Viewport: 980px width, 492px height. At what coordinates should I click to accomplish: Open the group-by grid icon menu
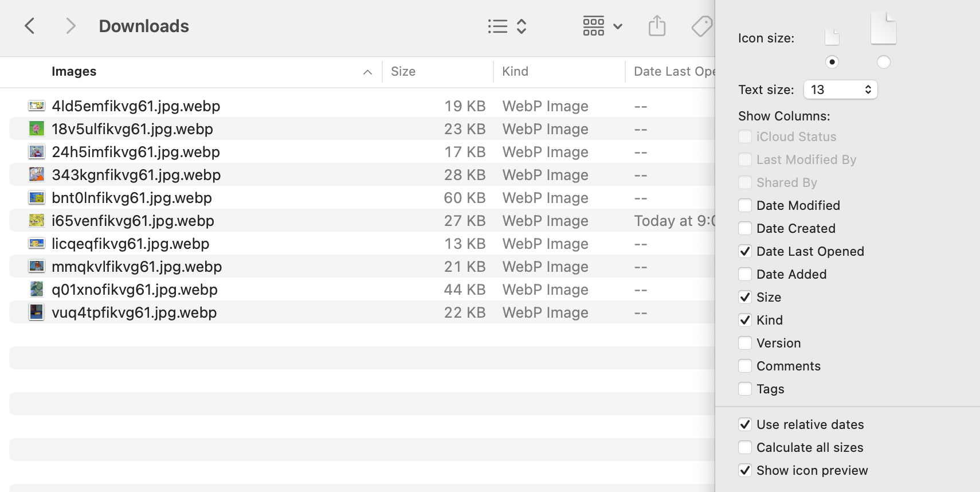[594, 26]
